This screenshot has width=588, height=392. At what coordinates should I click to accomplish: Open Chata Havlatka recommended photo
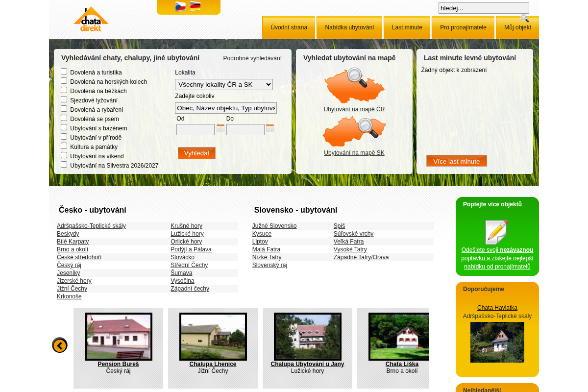[497, 342]
